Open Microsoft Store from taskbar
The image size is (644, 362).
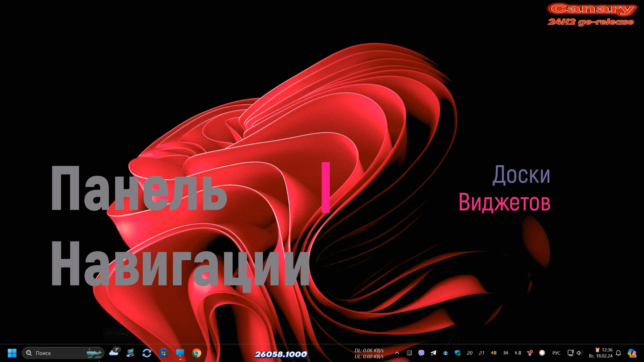pyautogui.click(x=163, y=353)
